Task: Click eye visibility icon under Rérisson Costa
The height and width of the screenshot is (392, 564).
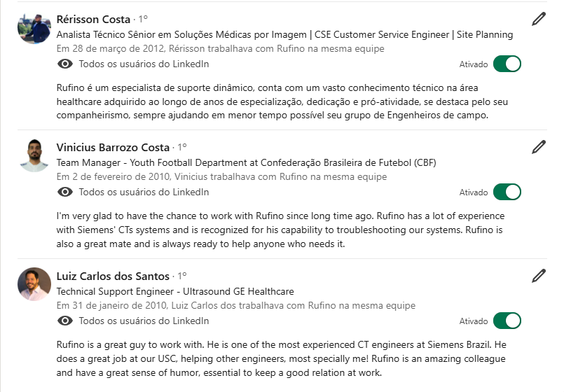Action: (x=65, y=64)
